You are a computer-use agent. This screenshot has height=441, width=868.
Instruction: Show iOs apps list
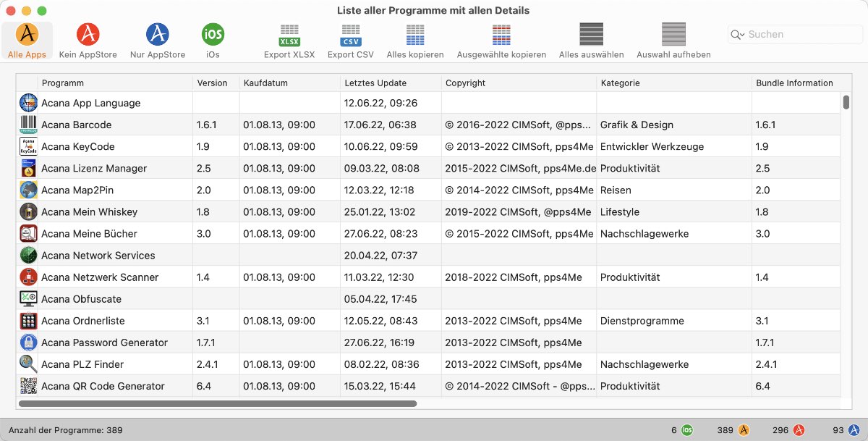213,41
